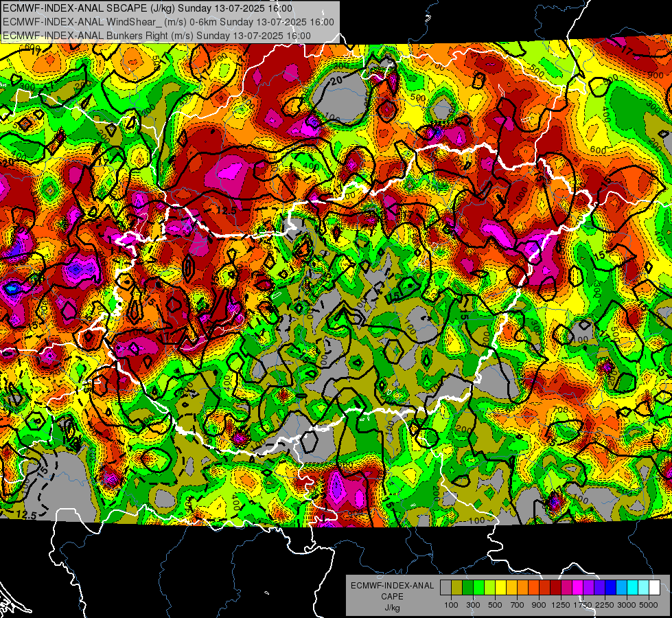The height and width of the screenshot is (618, 672).
Task: Select the legend tick value 3000
Action: [x=627, y=605]
